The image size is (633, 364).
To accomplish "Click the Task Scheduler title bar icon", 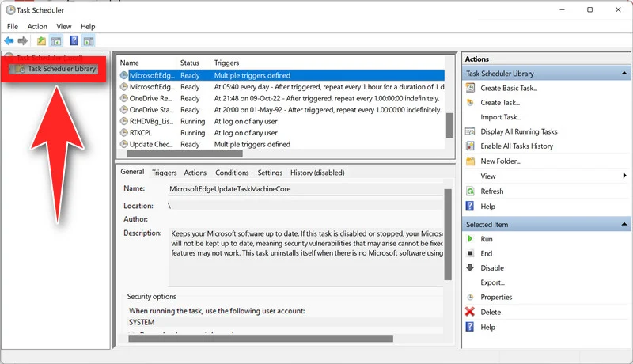I will click(10, 10).
